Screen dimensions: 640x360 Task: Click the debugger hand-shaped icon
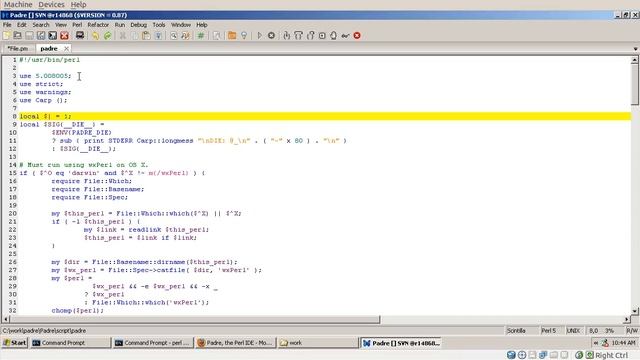333,36
